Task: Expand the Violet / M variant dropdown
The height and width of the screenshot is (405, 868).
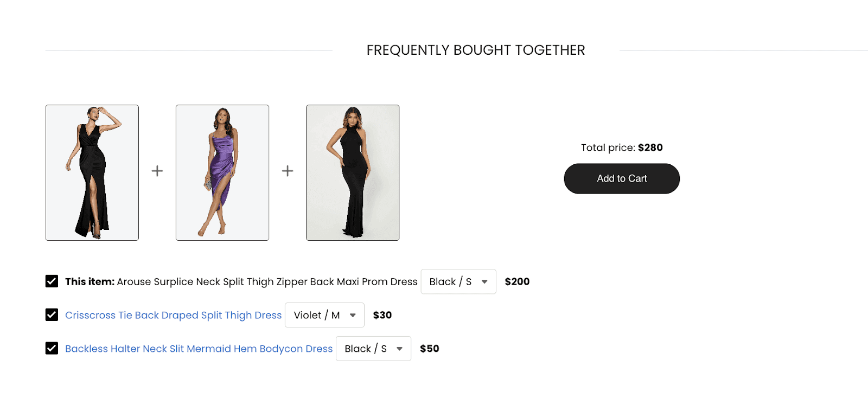Action: (x=324, y=315)
